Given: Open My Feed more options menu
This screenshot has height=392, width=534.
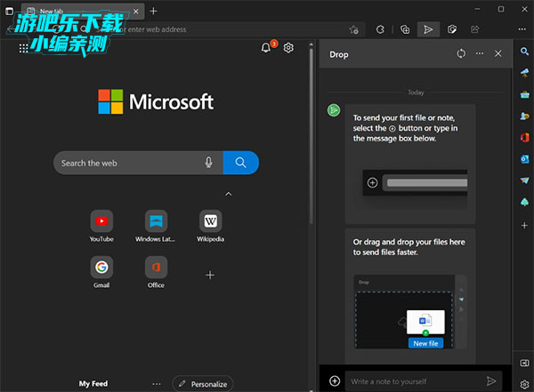Looking at the screenshot, I should click(x=157, y=384).
